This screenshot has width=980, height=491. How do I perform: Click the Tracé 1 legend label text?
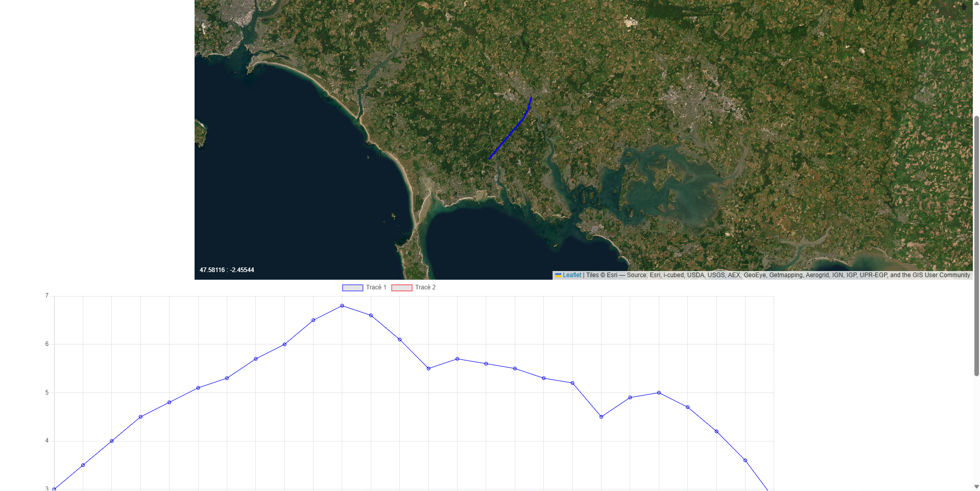coord(376,288)
